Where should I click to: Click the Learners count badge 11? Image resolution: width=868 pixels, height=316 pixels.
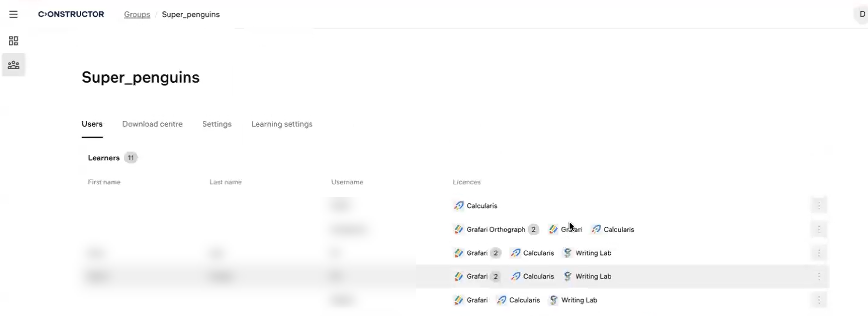(131, 158)
